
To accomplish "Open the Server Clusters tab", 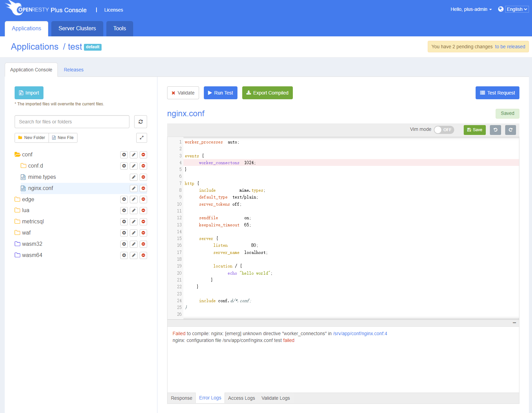I will pyautogui.click(x=77, y=29).
